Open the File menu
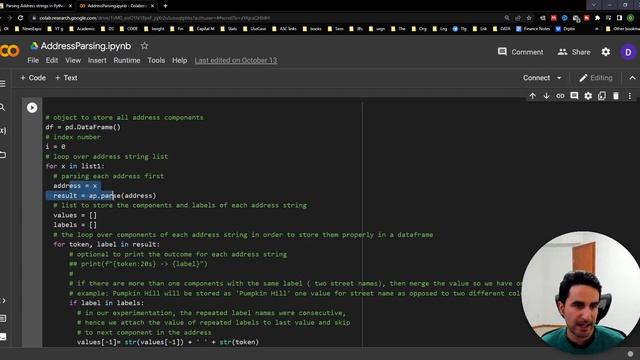This screenshot has height=360, width=640. tap(33, 60)
